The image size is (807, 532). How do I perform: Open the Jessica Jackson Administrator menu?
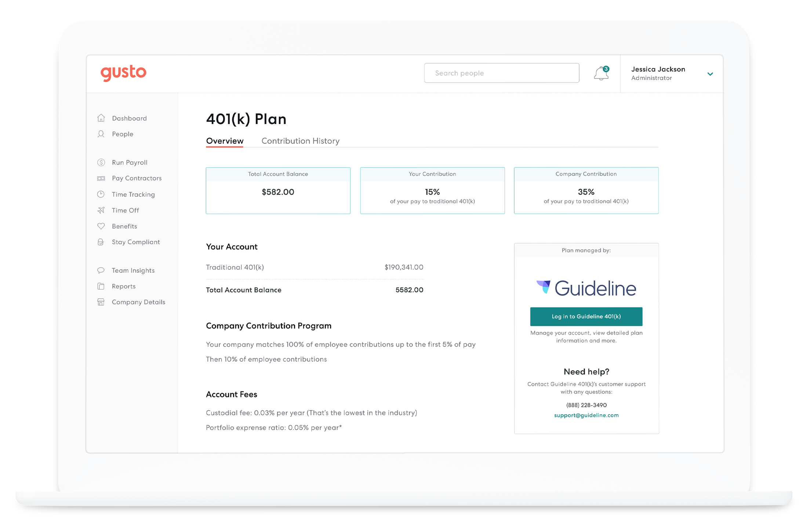pyautogui.click(x=658, y=73)
